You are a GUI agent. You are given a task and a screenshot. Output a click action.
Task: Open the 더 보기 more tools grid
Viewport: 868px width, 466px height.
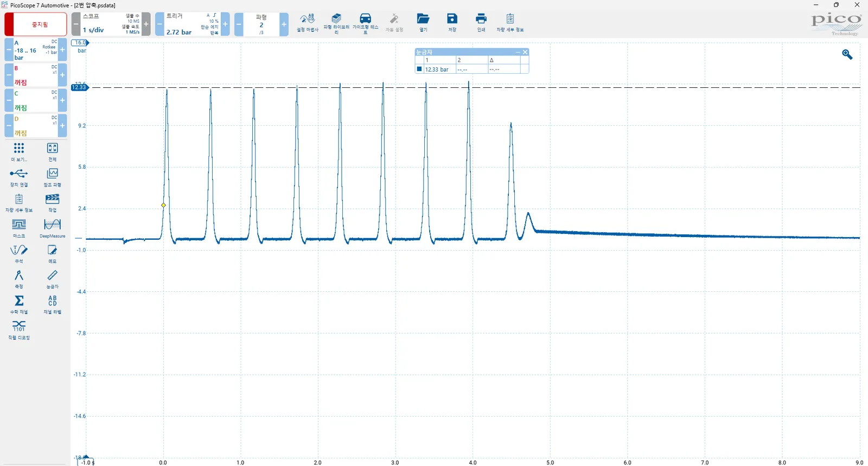tap(19, 152)
